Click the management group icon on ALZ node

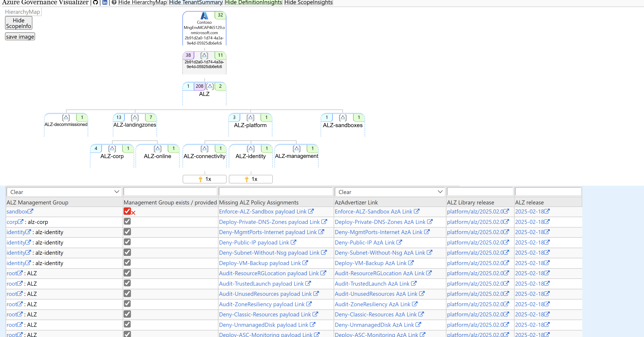pos(210,86)
